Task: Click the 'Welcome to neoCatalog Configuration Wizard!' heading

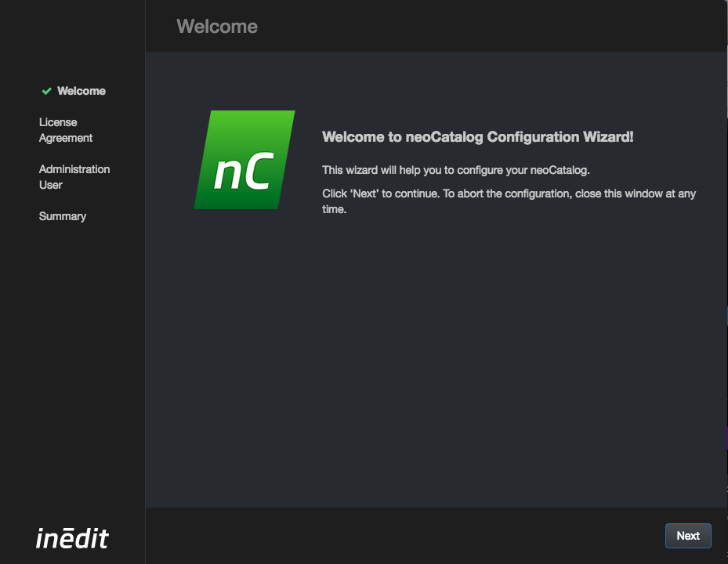Action: click(478, 137)
